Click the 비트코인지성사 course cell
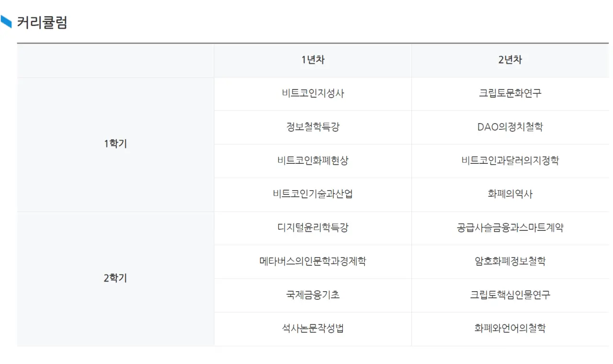 point(313,93)
